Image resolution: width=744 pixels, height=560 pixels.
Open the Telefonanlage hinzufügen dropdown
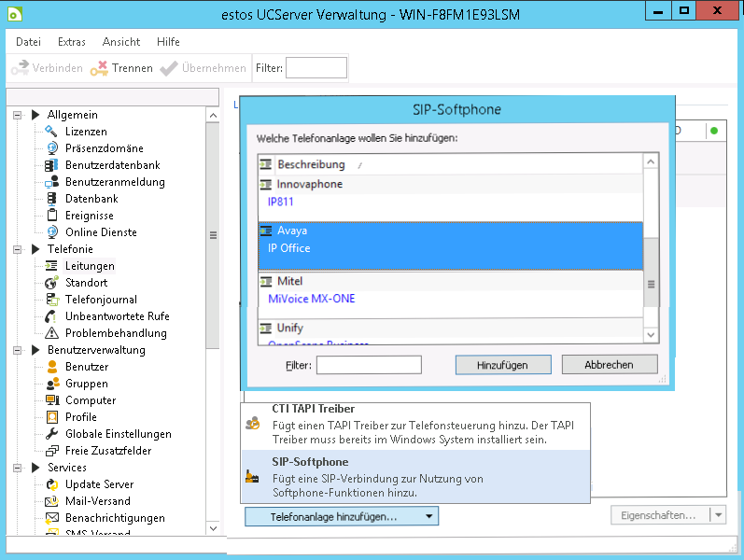341,516
